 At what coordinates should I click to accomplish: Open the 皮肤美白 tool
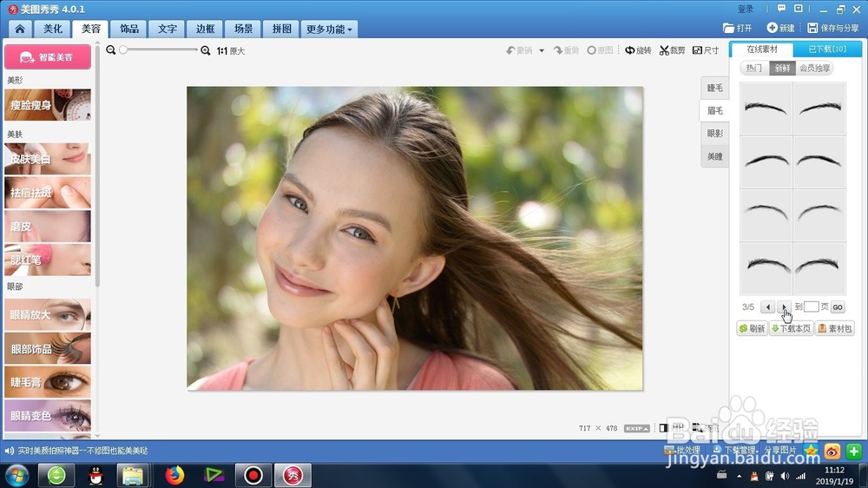pyautogui.click(x=48, y=159)
